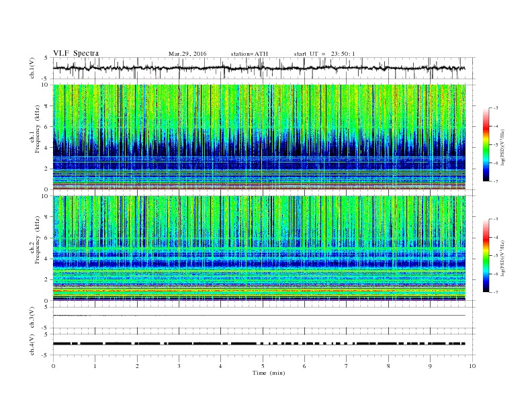The width and height of the screenshot is (532, 411).
Task: Click the "4" tick on the time axis
Action: tap(220, 366)
